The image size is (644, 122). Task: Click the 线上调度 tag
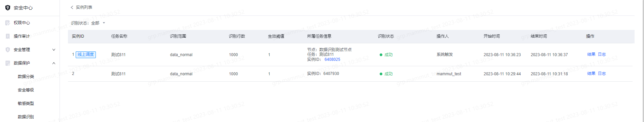point(86,54)
